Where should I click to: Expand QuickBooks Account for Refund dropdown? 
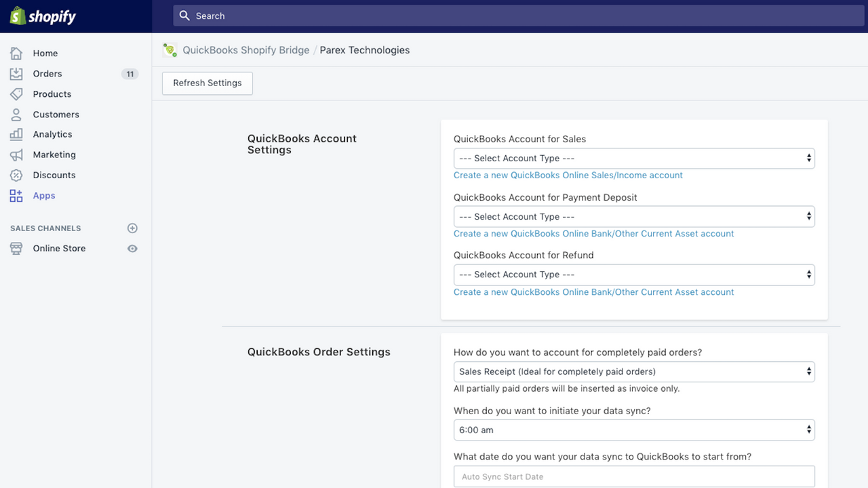633,274
